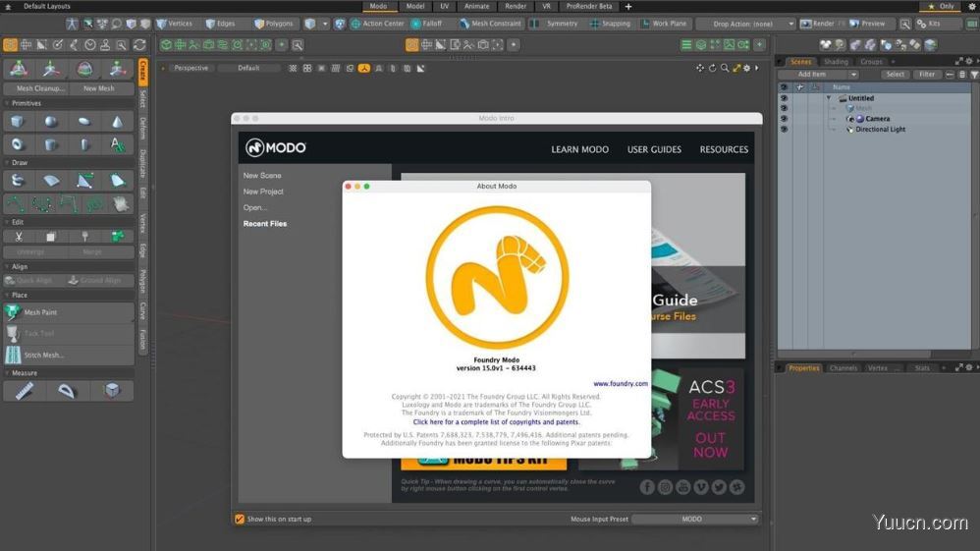Click the Filter button in Scenes panel
Image resolution: width=980 pixels, height=551 pixels.
point(927,75)
